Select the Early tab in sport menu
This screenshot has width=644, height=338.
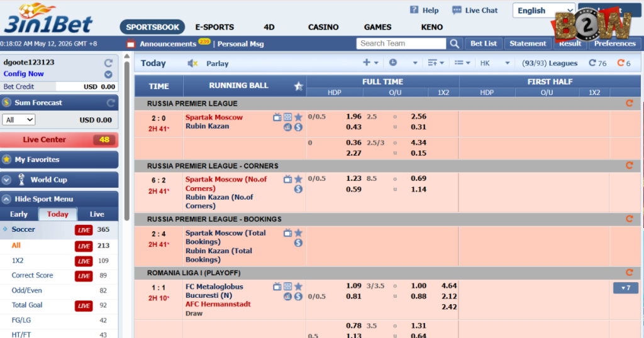point(19,214)
